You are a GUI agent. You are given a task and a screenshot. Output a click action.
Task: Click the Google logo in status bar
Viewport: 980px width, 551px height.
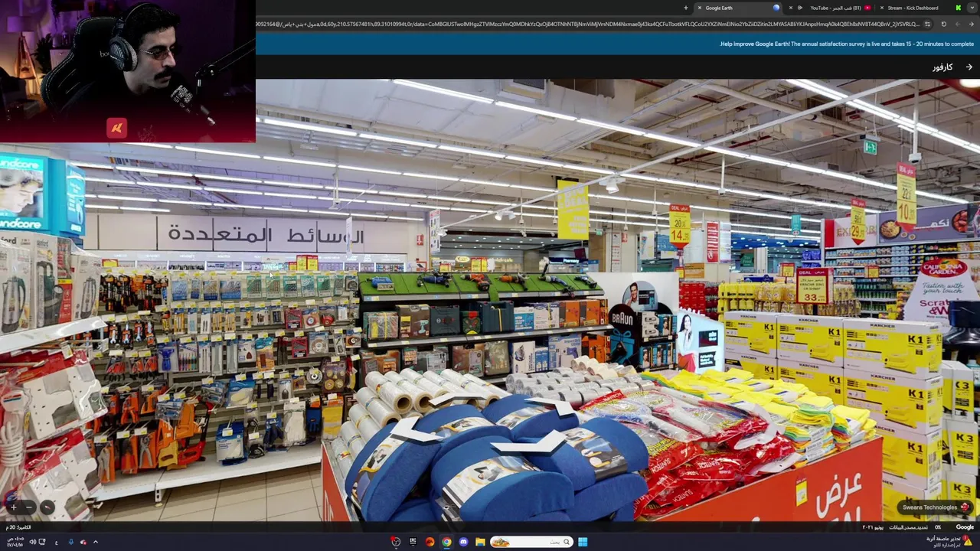click(x=965, y=527)
